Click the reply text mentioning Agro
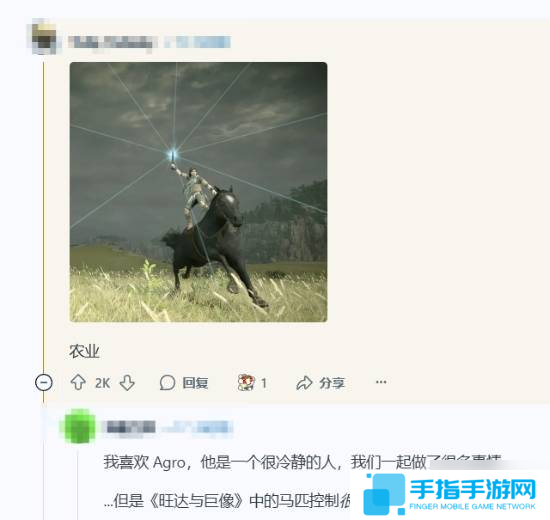 [x=302, y=462]
